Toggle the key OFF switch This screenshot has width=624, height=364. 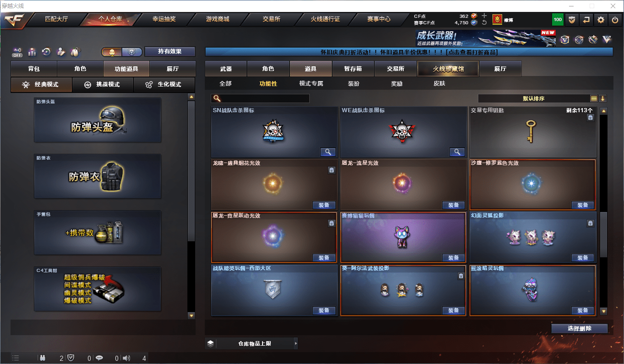click(x=17, y=52)
